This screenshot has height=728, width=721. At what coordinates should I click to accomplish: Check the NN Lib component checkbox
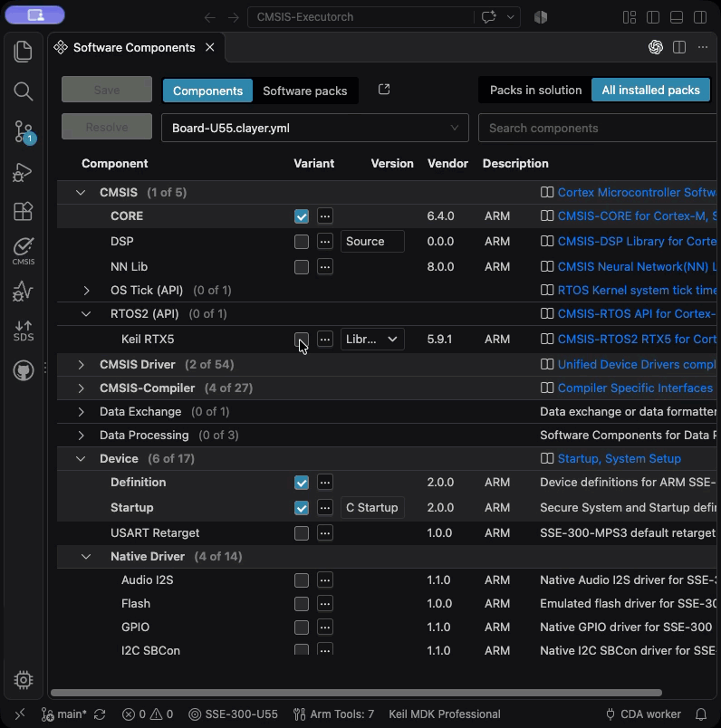[x=302, y=266]
